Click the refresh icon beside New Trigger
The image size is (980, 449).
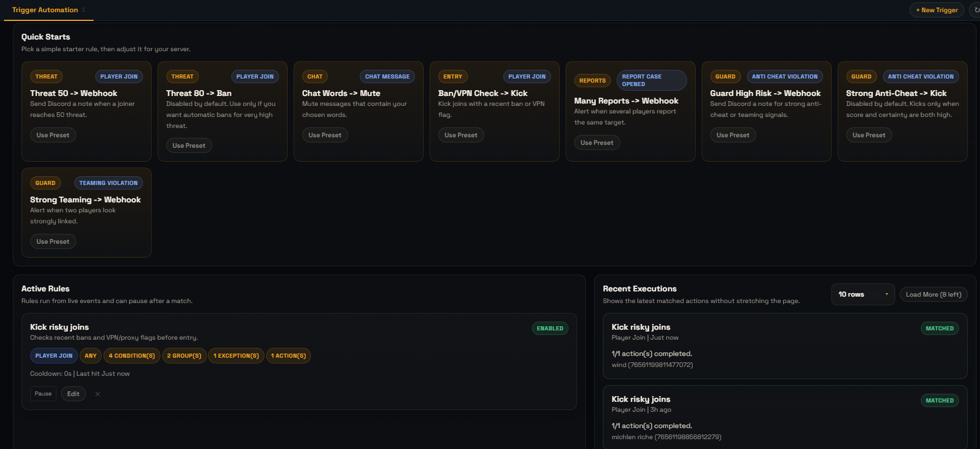point(976,10)
